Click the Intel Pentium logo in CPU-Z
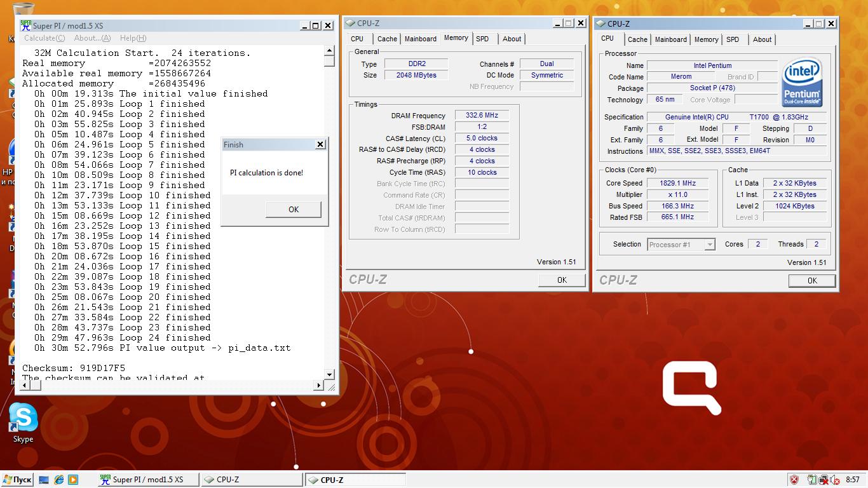 (x=803, y=83)
